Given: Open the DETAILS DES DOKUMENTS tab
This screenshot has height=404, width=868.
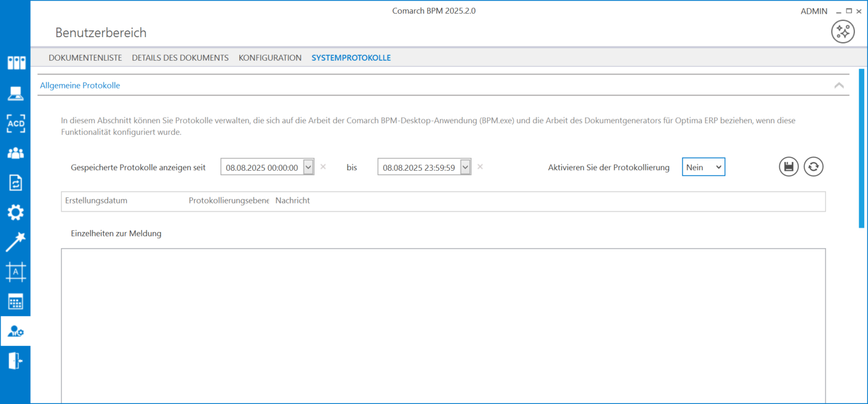Looking at the screenshot, I should 180,58.
